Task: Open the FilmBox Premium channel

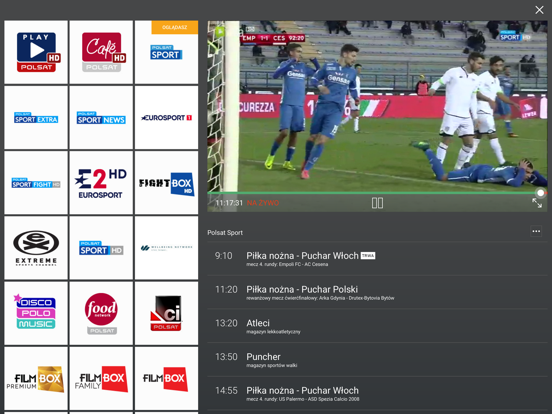Action: [36, 378]
